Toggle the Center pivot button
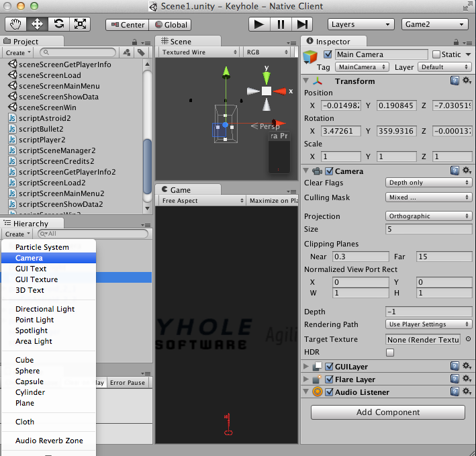Viewport: 476px width, 456px height. (126, 25)
